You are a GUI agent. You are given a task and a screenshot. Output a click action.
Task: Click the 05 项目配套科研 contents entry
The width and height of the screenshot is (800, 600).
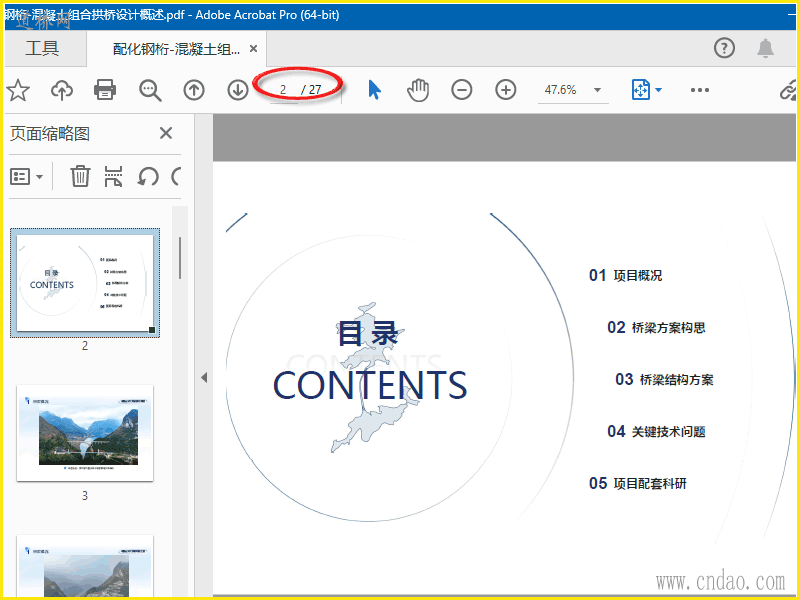click(638, 483)
